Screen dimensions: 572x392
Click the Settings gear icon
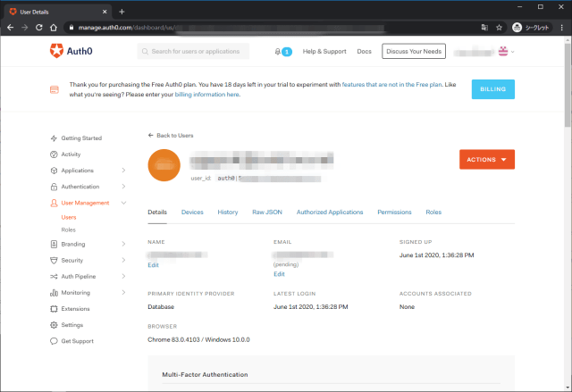click(54, 325)
